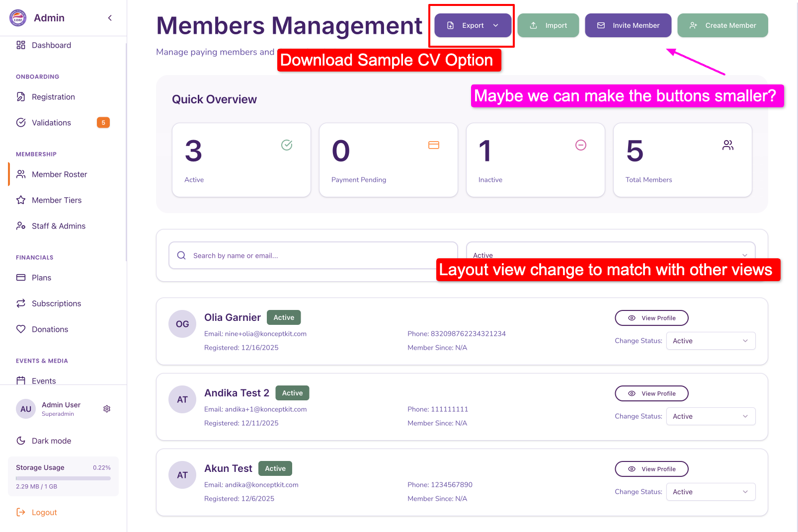This screenshot has width=798, height=532.
Task: Click the Payment Pending card icon
Action: 433,145
